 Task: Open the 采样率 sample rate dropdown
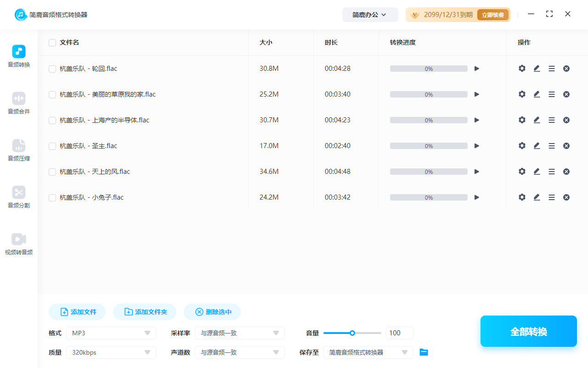(239, 333)
